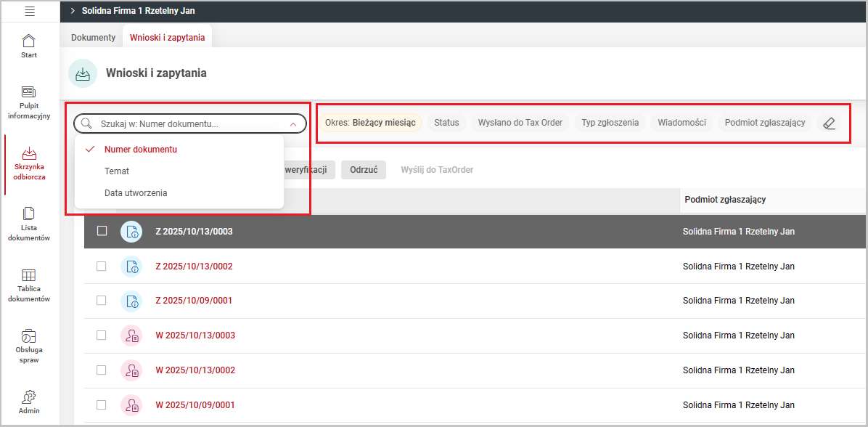Select checkbox for W 2025/10/13/0003
Viewport: 868px width, 427px height.
tap(102, 335)
